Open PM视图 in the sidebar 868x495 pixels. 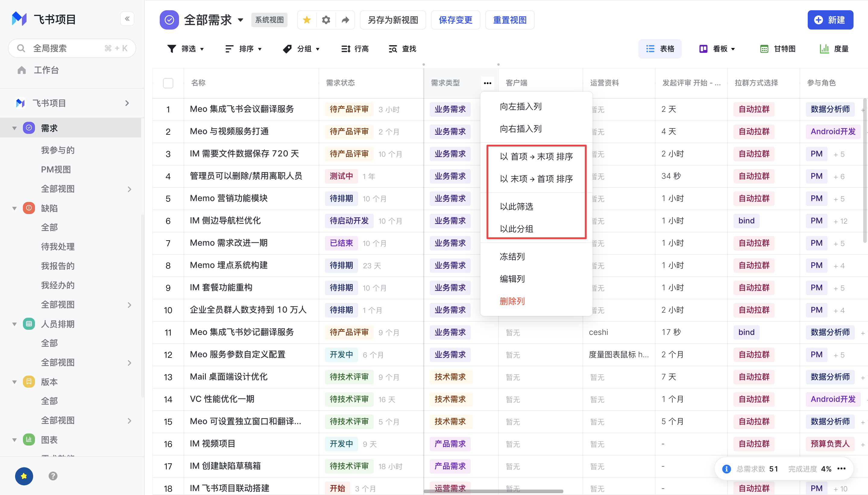tap(56, 170)
